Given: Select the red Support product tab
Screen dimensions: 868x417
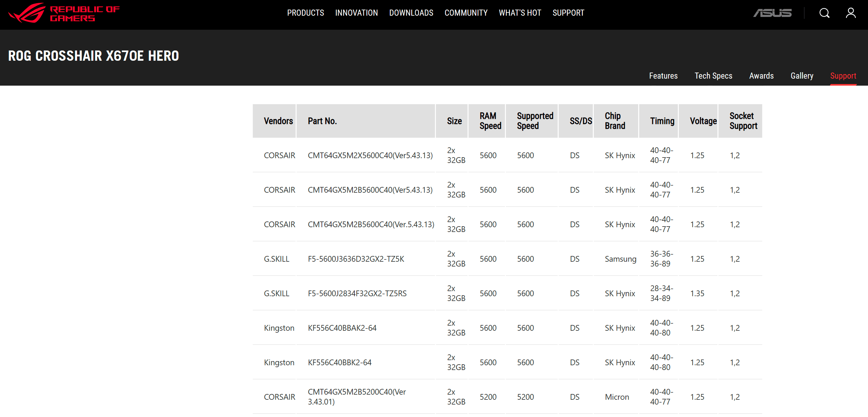Looking at the screenshot, I should click(843, 76).
